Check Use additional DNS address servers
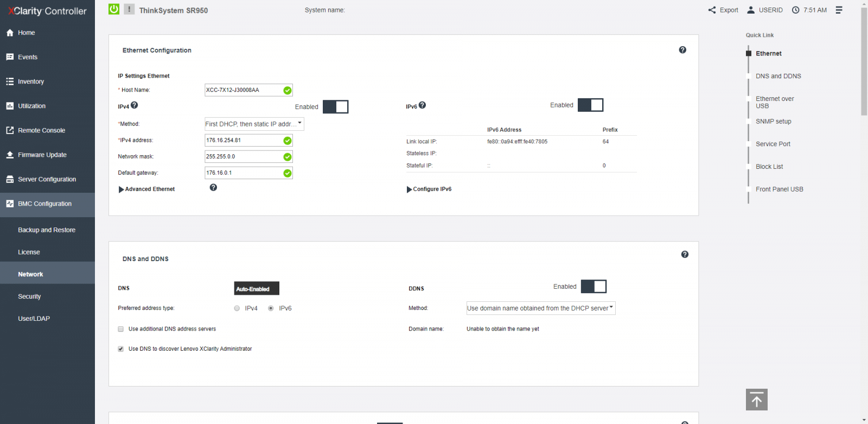The height and width of the screenshot is (424, 868). pos(121,329)
